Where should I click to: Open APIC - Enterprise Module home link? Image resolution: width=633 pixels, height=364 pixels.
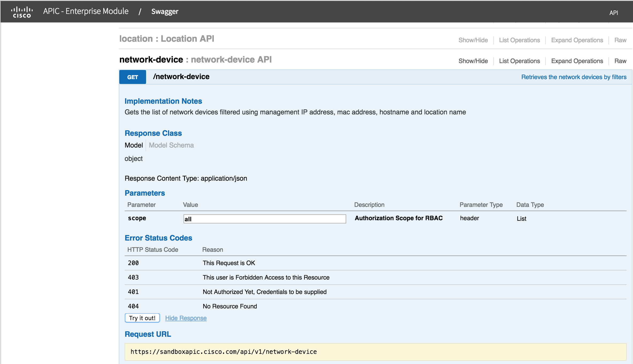click(x=86, y=11)
